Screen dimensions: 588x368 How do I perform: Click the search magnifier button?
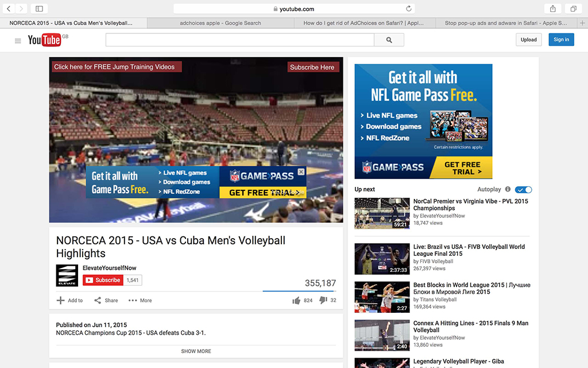point(389,40)
